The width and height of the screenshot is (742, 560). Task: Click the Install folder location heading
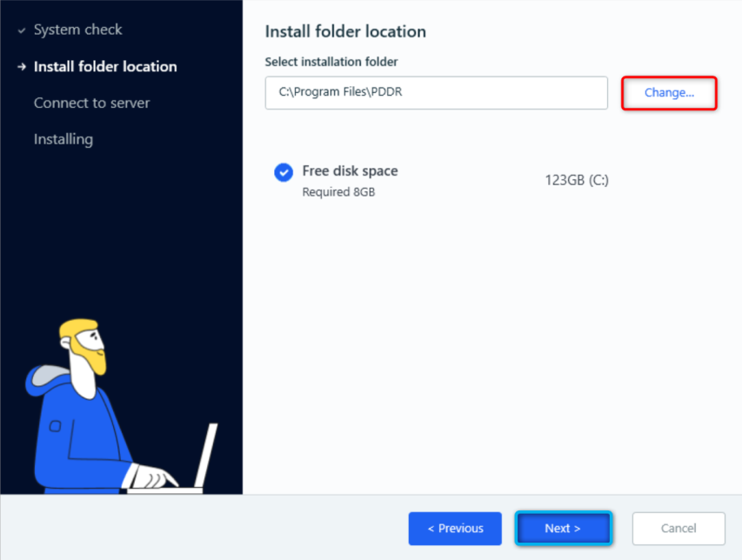click(345, 31)
